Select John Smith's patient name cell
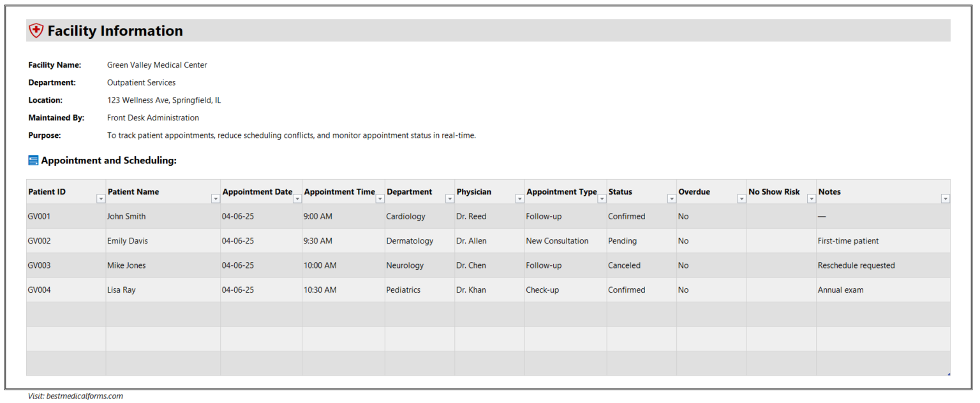The image size is (980, 403). coord(126,216)
